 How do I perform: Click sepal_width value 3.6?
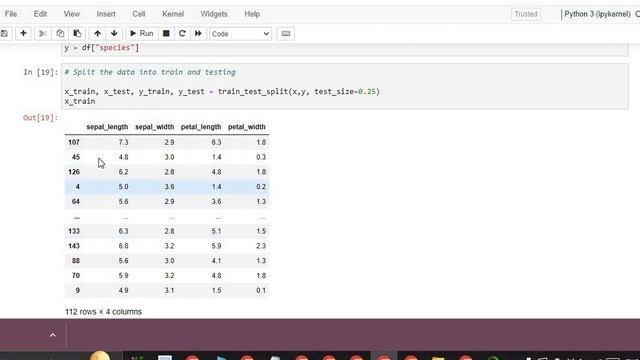pyautogui.click(x=169, y=187)
